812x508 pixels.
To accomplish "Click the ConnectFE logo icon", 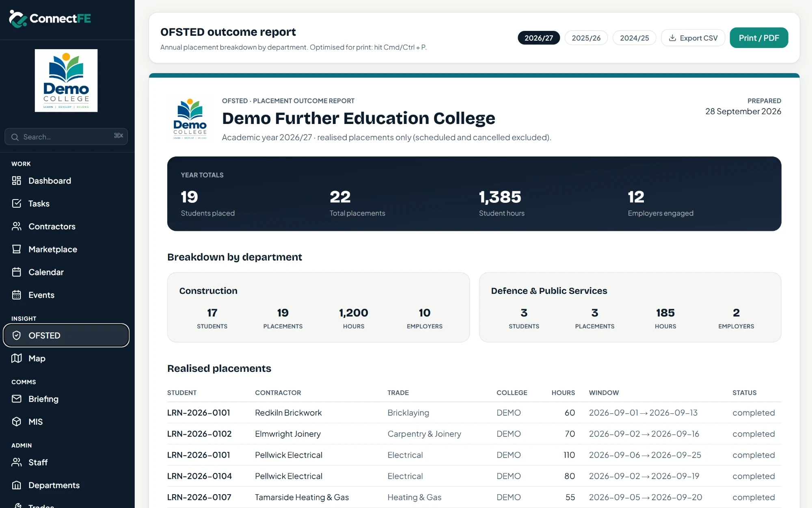I will 18,19.
